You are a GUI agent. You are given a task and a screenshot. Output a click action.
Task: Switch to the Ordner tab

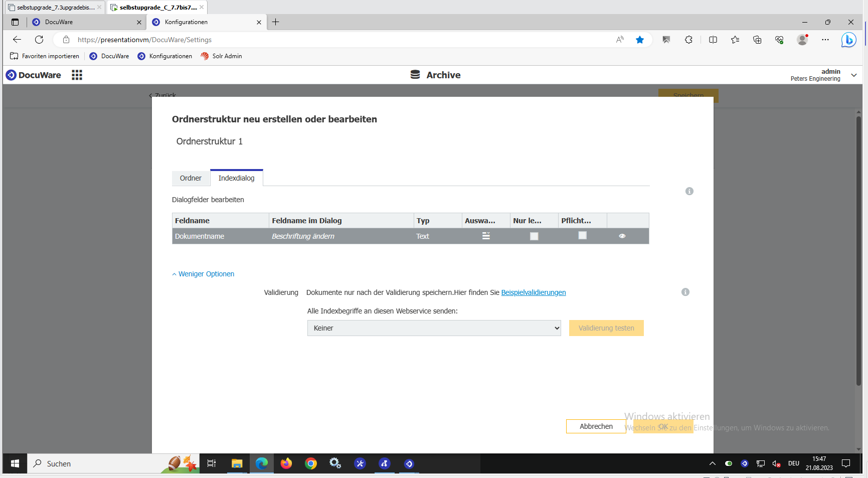tap(191, 178)
